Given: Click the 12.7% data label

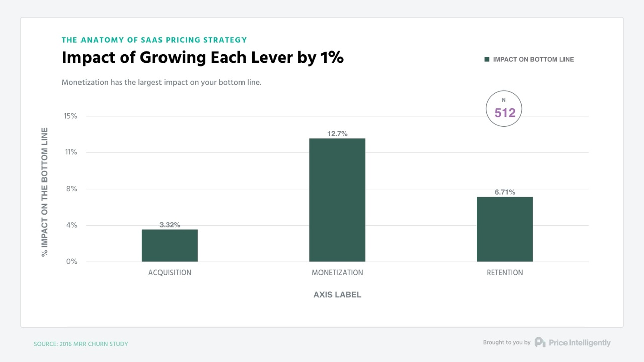Looking at the screenshot, I should click(337, 134).
